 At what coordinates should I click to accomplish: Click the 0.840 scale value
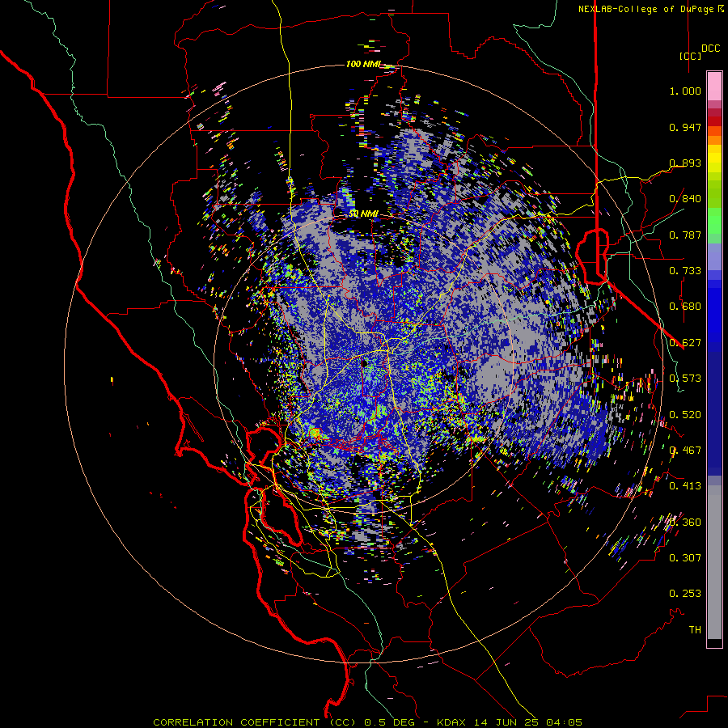coord(685,199)
